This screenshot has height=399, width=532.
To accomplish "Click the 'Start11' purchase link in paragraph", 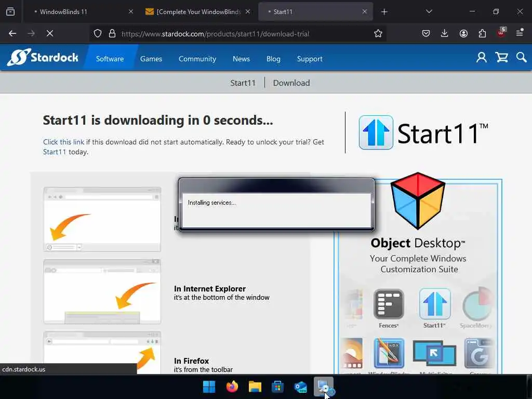I will point(54,152).
